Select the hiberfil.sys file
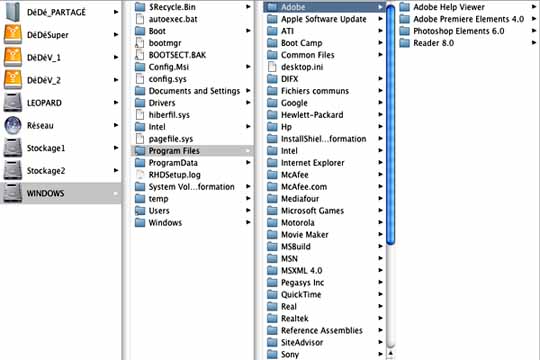The height and width of the screenshot is (360, 540). click(169, 115)
